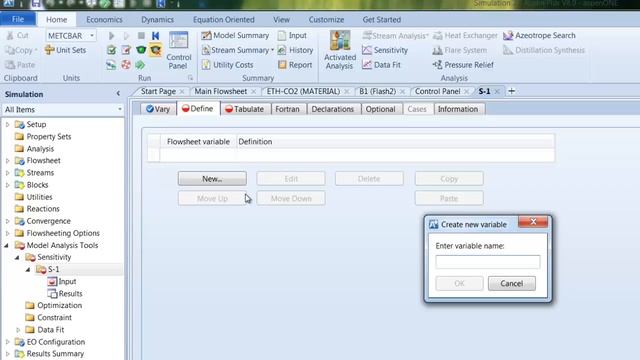This screenshot has width=640, height=360.
Task: Expand the Streams tree node
Action: coord(8,173)
